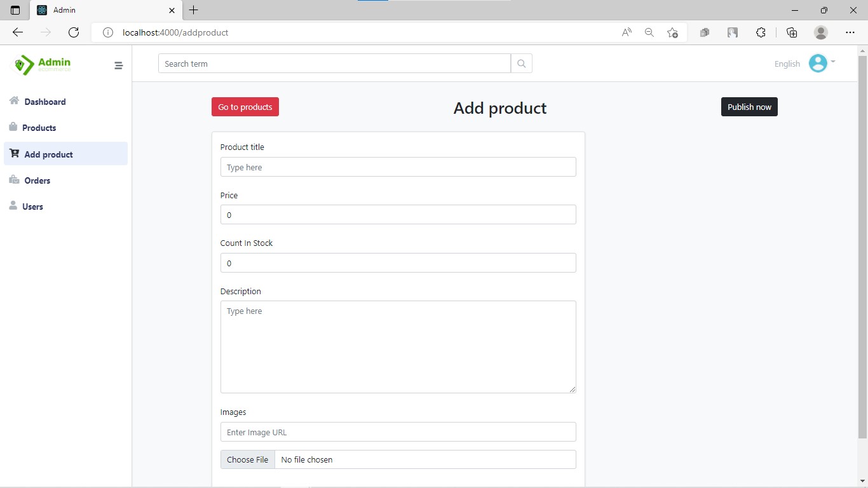Open Orders via the briefcase icon
Viewport: 868px width, 488px height.
coord(13,180)
